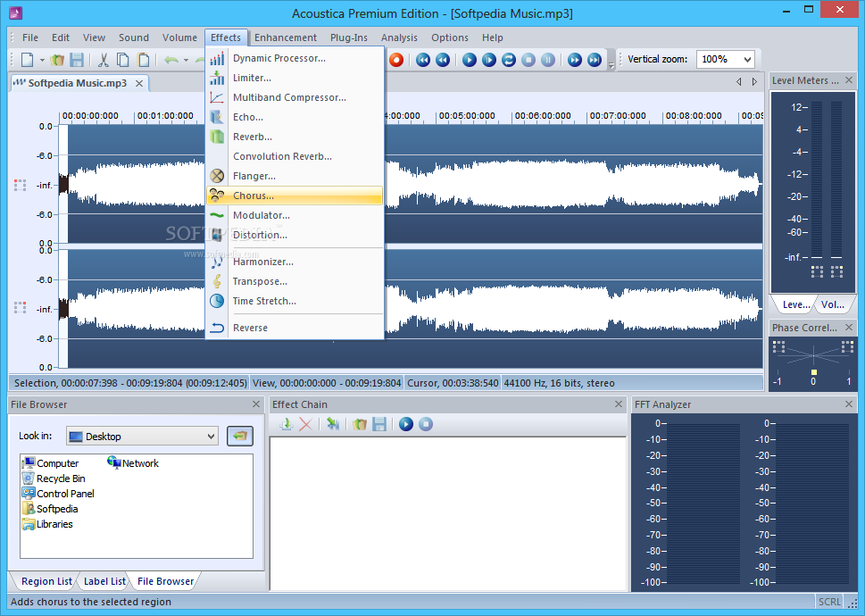This screenshot has height=616, width=865.
Task: Select the Computer item in File Browser
Action: [50, 463]
